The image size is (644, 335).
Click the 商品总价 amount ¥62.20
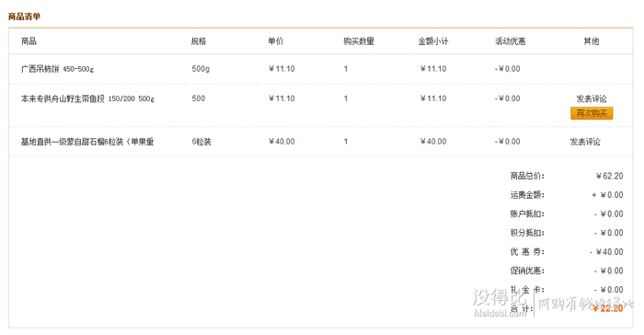(609, 176)
